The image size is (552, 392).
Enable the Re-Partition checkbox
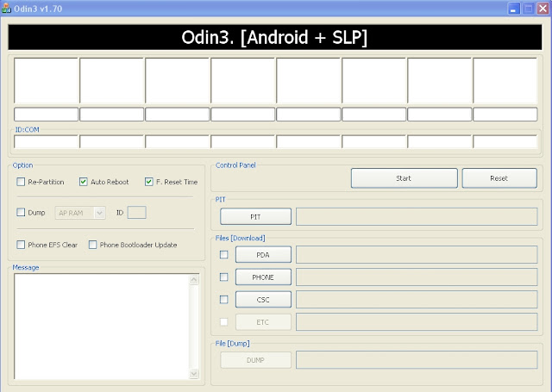click(x=21, y=182)
